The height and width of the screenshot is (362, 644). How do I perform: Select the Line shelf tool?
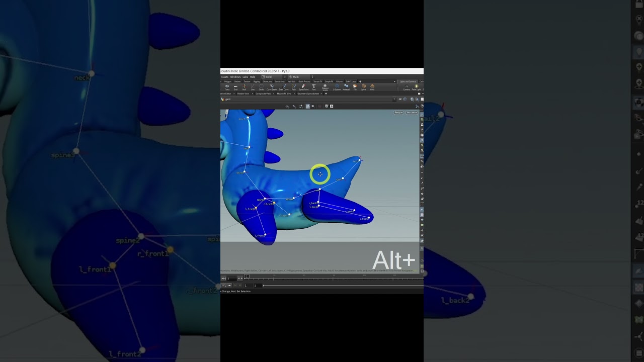tap(253, 87)
